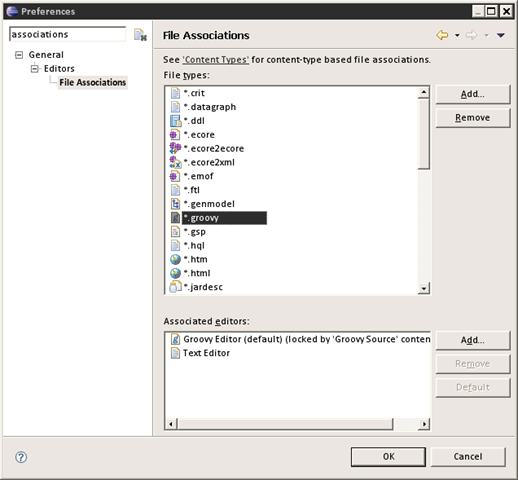518x480 pixels.
Task: Select the General tree item label
Action: point(46,55)
